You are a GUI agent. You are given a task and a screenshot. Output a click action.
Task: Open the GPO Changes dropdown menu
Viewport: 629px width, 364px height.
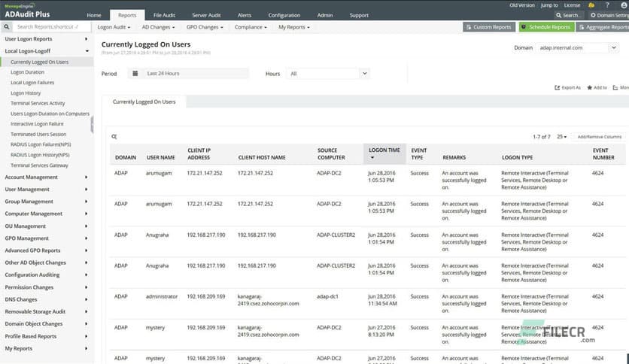[205, 27]
